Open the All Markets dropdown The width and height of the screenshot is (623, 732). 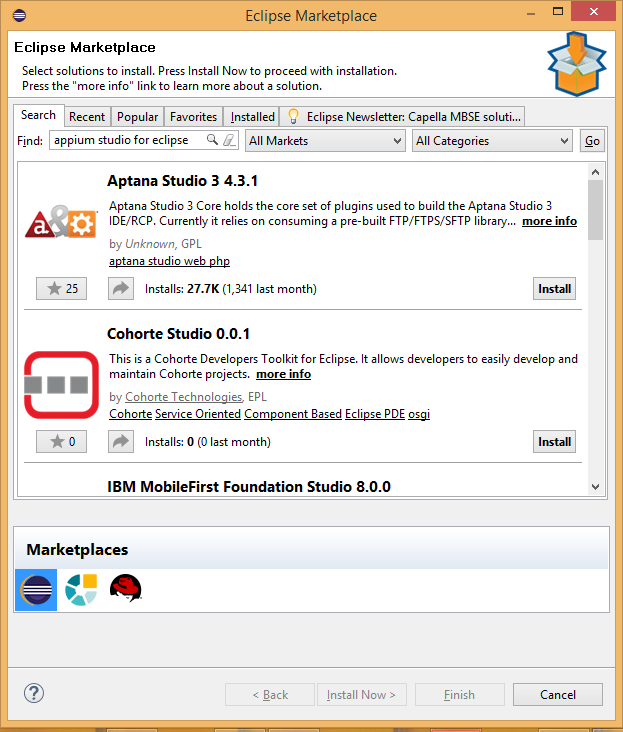click(x=325, y=141)
